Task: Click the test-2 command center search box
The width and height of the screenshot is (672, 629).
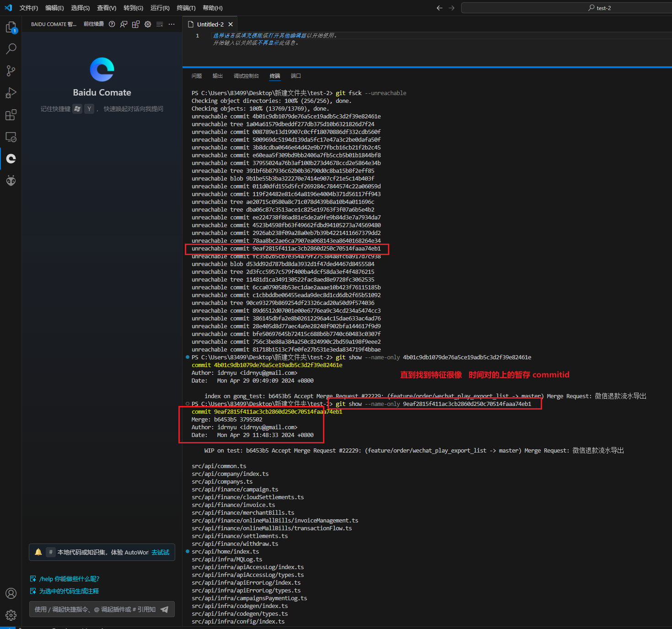Action: [566, 8]
